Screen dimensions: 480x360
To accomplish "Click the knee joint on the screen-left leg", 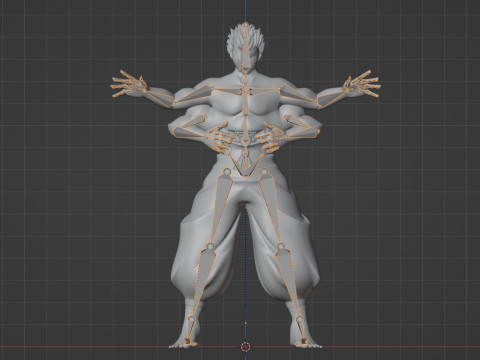I will tap(210, 247).
